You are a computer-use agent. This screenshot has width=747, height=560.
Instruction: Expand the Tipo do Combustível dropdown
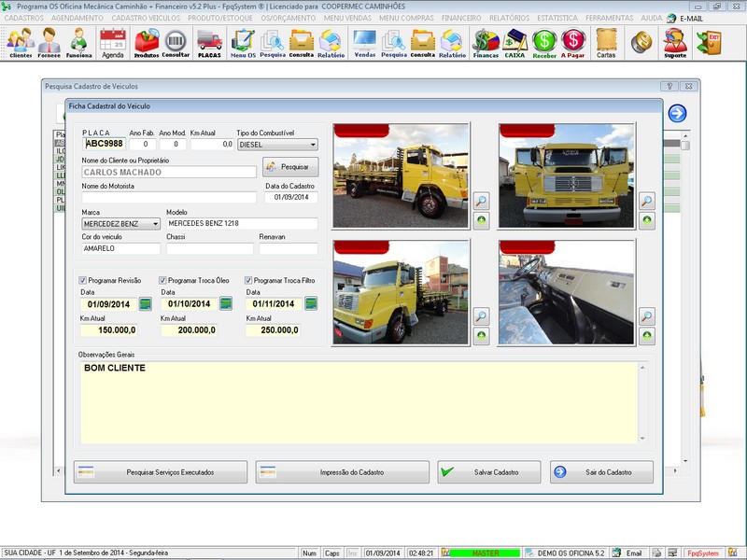[x=313, y=145]
